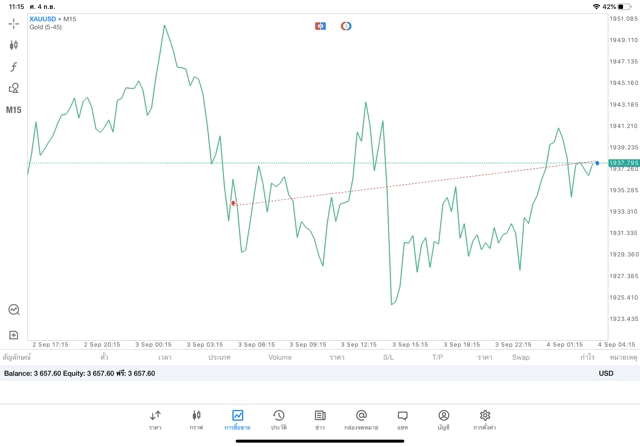Viewport: 640px width, 447px height.
Task: Open the new order icon at bottom-left
Action: tap(14, 335)
